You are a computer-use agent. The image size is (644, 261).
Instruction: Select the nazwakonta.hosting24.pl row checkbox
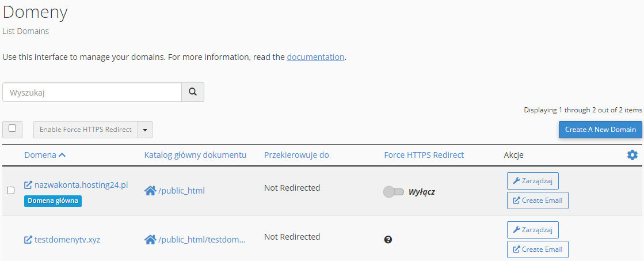pos(10,191)
